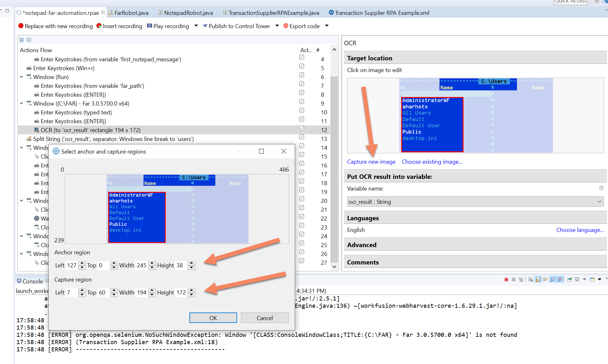The width and height of the screenshot is (608, 364).
Task: Toggle Show Console on standard output
Action: click(553, 279)
